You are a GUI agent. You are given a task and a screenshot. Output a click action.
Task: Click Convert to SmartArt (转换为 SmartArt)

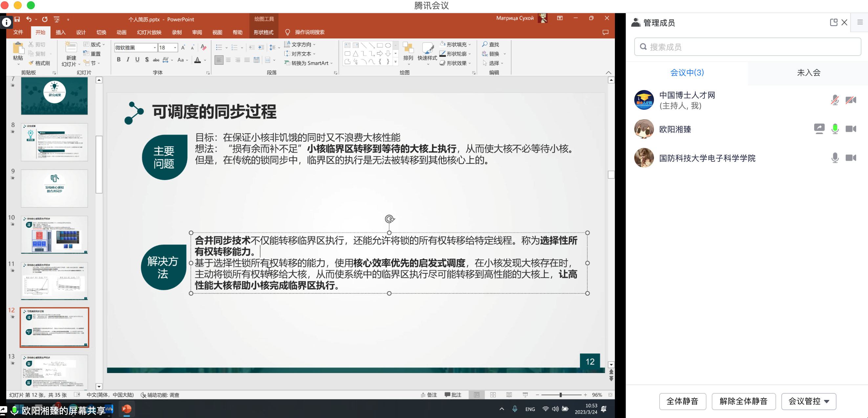click(309, 63)
